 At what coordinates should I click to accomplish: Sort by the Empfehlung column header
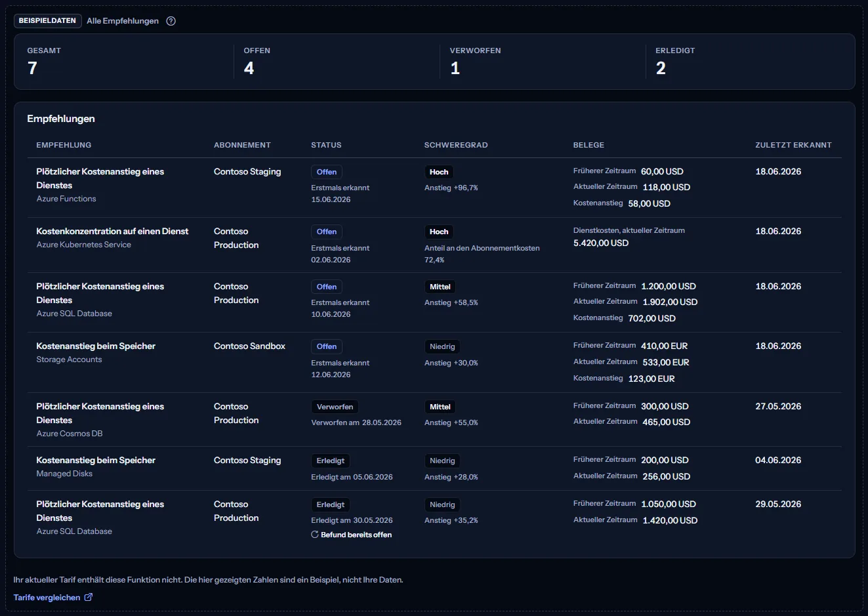[64, 145]
